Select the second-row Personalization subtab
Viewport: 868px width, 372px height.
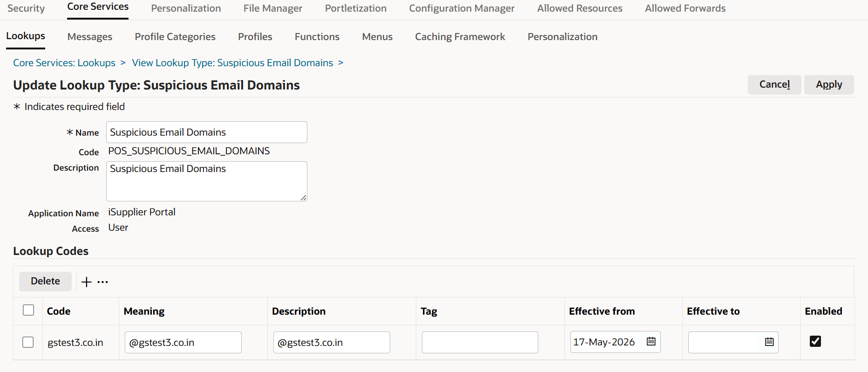563,37
